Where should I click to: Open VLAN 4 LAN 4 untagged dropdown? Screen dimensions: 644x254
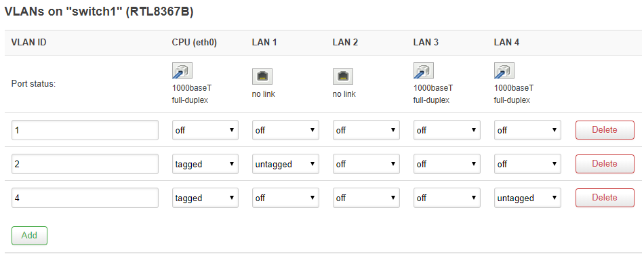(527, 198)
